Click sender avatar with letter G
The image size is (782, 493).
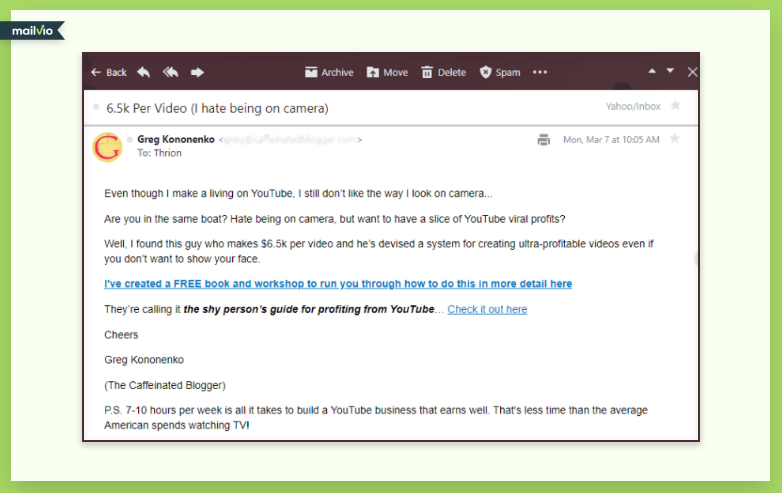click(107, 147)
